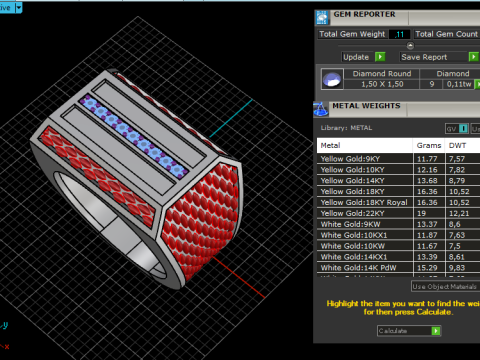Screen dimensions: 480x360
Task: Click the 11.77 grams value
Action: pyautogui.click(x=427, y=159)
